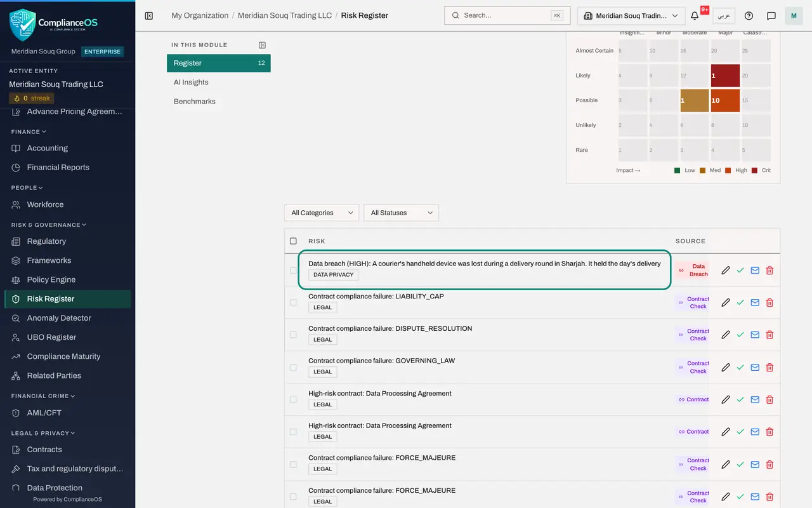Open AML/CFT in the sidebar
812x508 pixels.
coord(67,413)
